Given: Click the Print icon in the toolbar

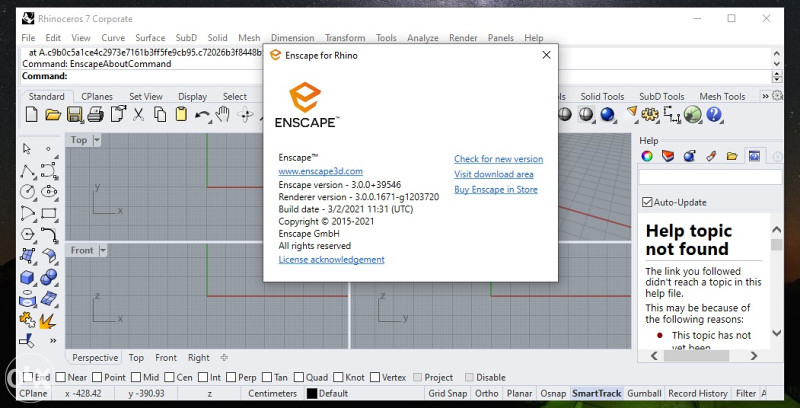Looking at the screenshot, I should [x=95, y=114].
